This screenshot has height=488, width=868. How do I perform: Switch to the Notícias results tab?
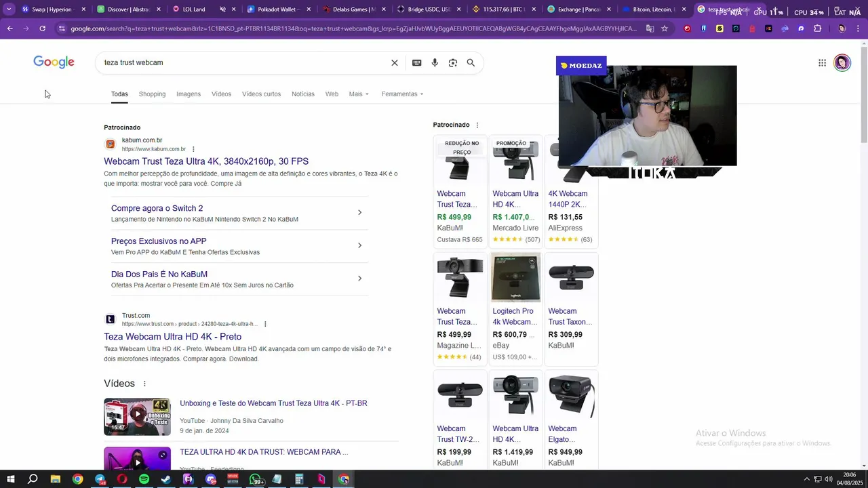(303, 94)
